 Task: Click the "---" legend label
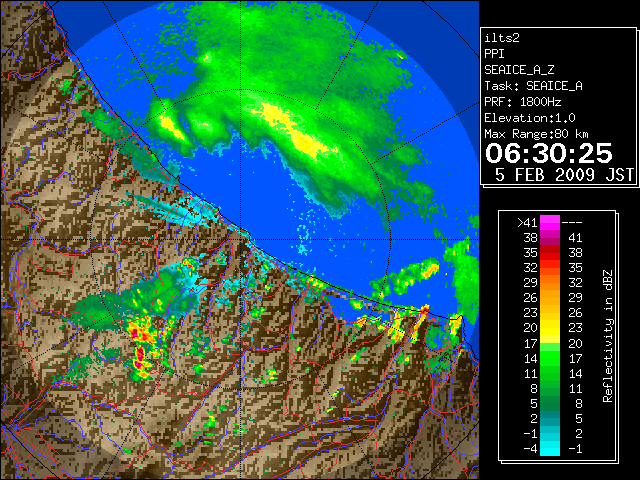(x=572, y=223)
